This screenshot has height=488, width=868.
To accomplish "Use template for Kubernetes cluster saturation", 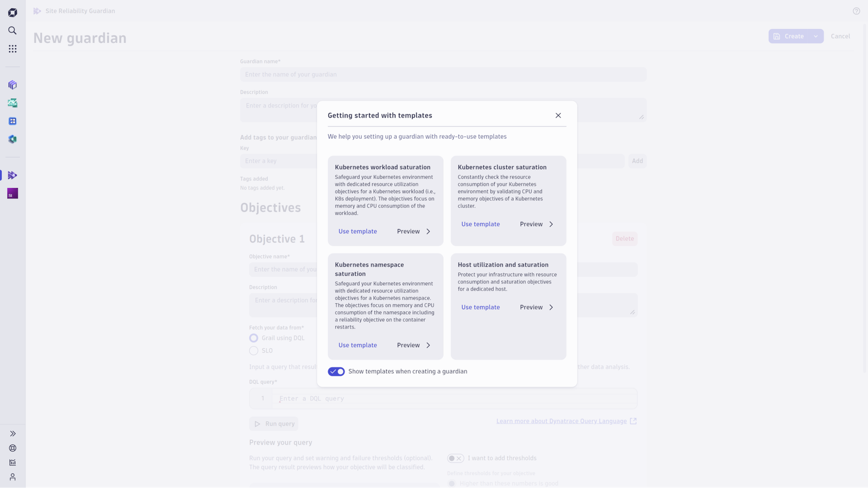I will 481,224.
